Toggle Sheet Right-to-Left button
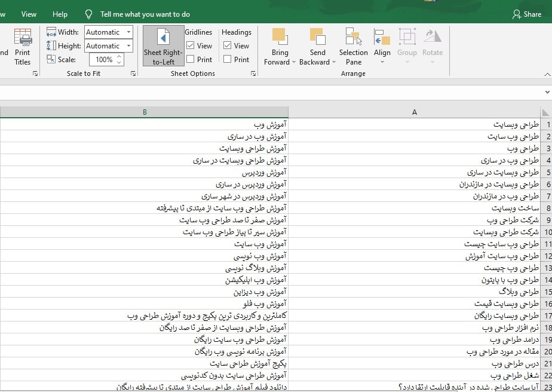The height and width of the screenshot is (392, 552). [x=163, y=46]
